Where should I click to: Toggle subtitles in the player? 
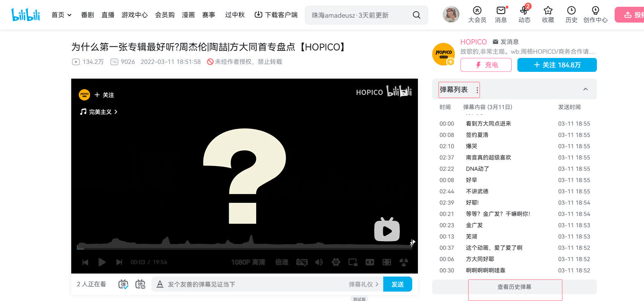(x=302, y=262)
